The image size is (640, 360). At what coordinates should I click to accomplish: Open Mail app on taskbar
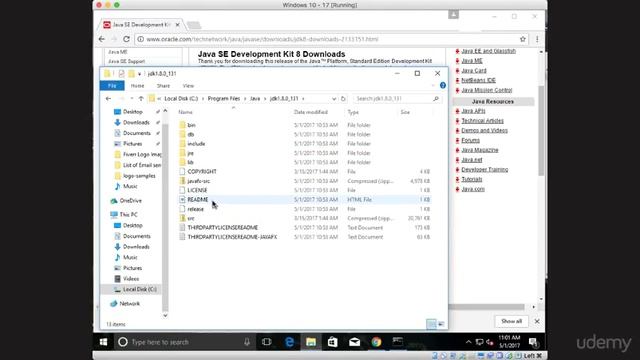point(354,342)
